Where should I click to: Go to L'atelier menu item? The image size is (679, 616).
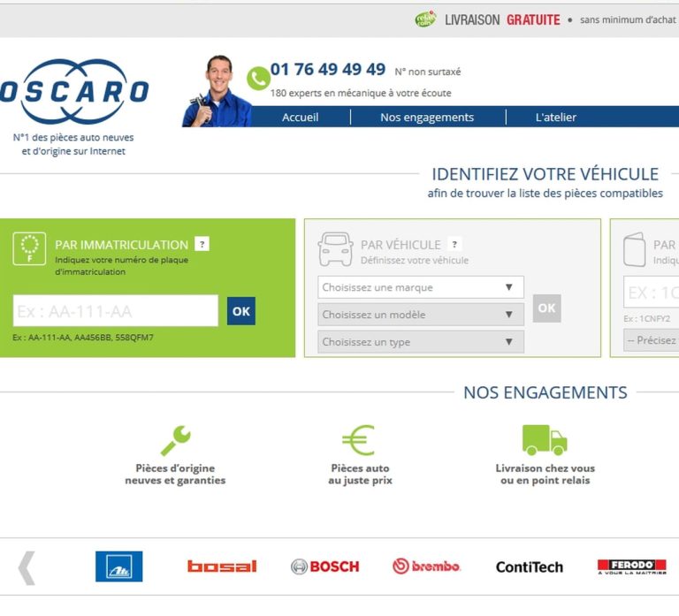tap(556, 118)
